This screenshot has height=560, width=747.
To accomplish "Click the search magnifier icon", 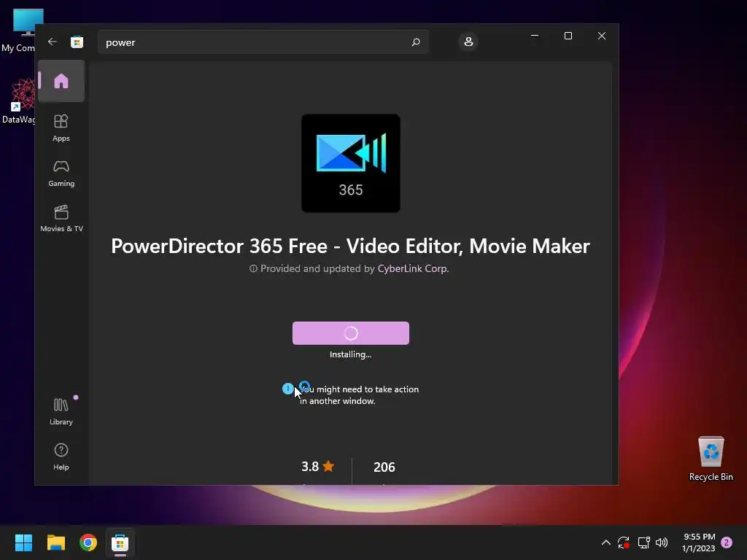I will point(415,42).
